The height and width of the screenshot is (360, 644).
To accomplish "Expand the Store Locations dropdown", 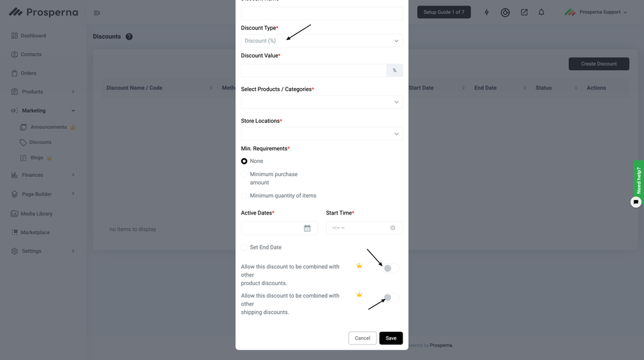I will click(321, 134).
